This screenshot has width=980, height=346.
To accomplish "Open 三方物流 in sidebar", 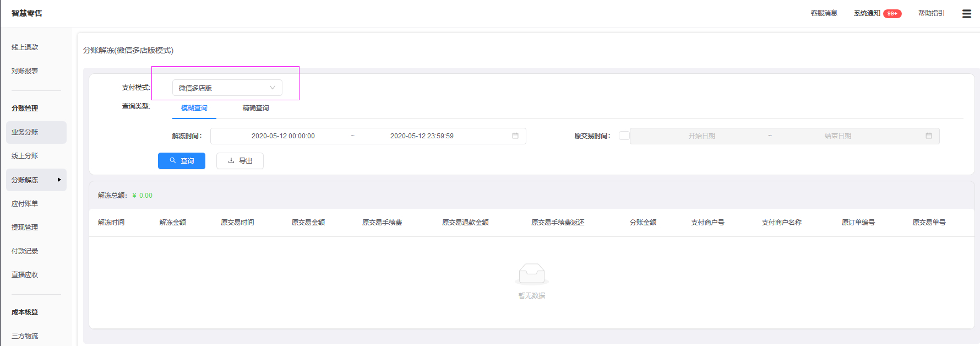I will (x=25, y=336).
